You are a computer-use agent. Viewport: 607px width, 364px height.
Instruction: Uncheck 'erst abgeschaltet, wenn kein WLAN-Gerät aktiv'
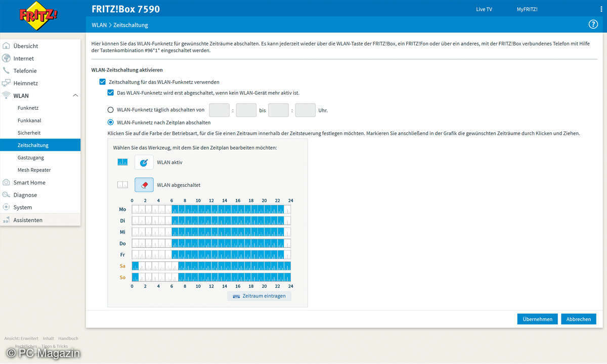point(110,93)
